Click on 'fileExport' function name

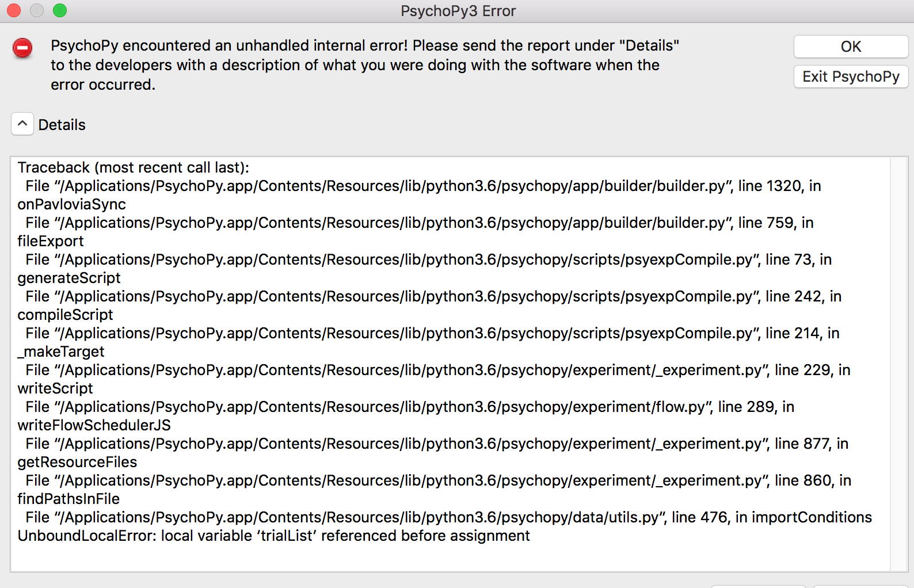(x=51, y=241)
